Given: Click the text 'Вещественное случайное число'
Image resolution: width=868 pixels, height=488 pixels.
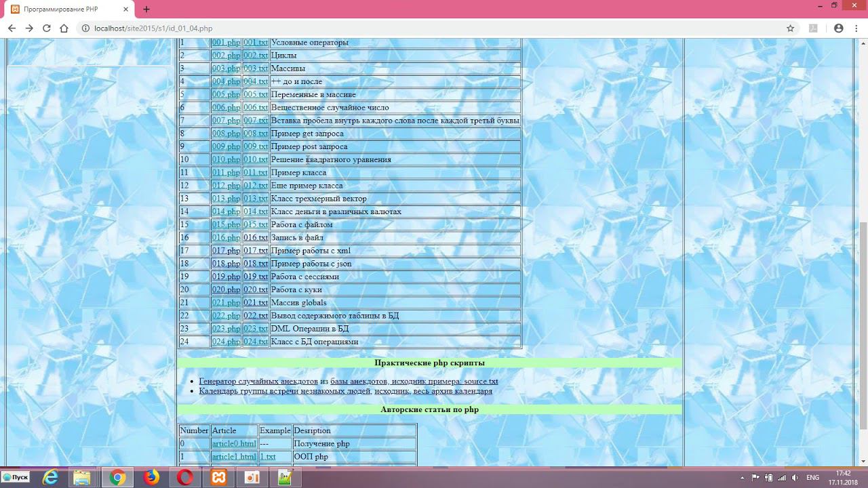Looking at the screenshot, I should point(330,108).
